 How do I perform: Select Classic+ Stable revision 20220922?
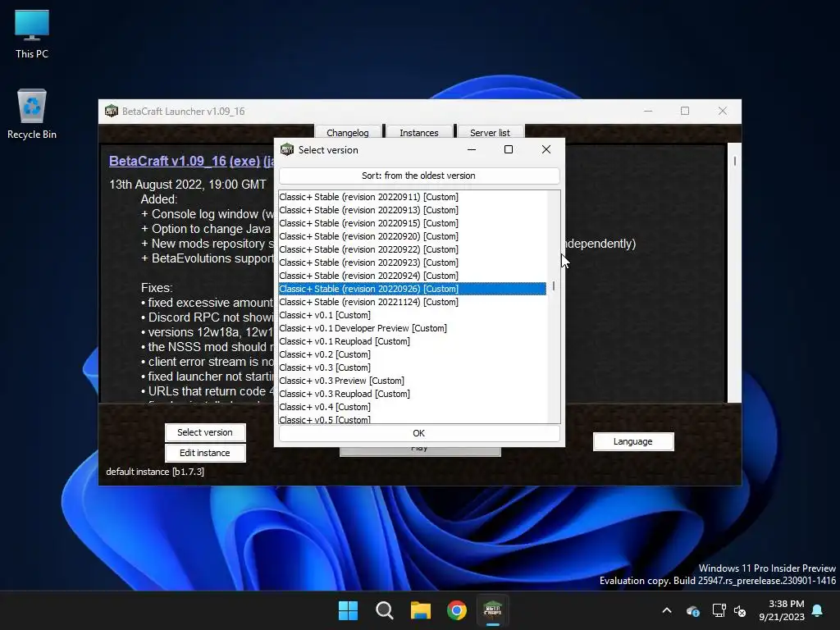tap(413, 249)
